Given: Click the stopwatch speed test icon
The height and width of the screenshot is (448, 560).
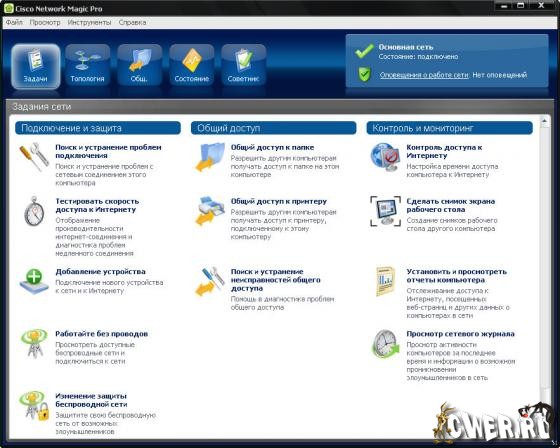Looking at the screenshot, I should coord(34,211).
